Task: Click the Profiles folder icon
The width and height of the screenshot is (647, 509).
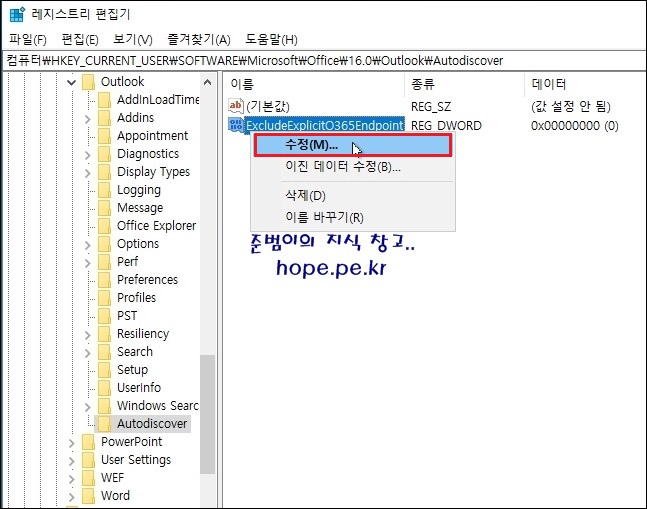Action: tap(104, 298)
